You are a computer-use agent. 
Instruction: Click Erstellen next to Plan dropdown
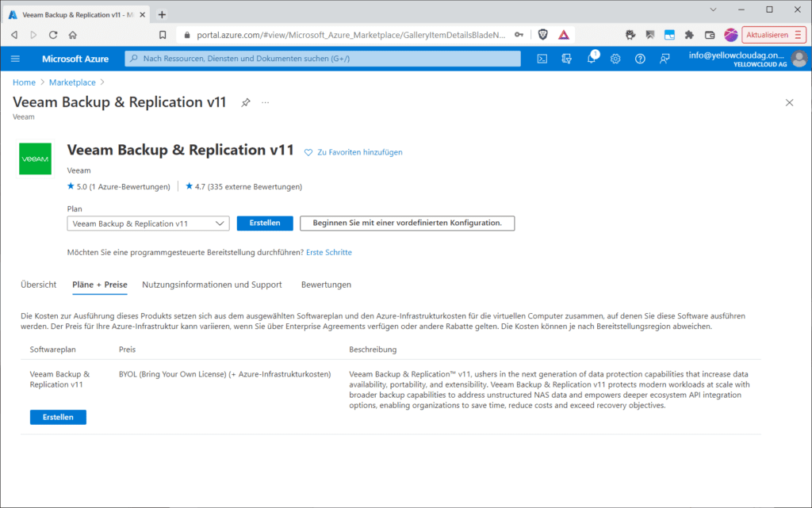coord(265,223)
